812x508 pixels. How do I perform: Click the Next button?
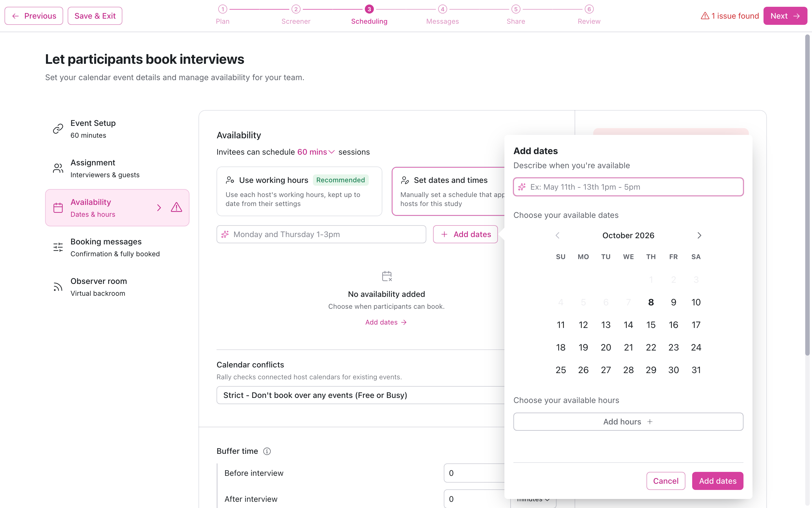point(785,16)
